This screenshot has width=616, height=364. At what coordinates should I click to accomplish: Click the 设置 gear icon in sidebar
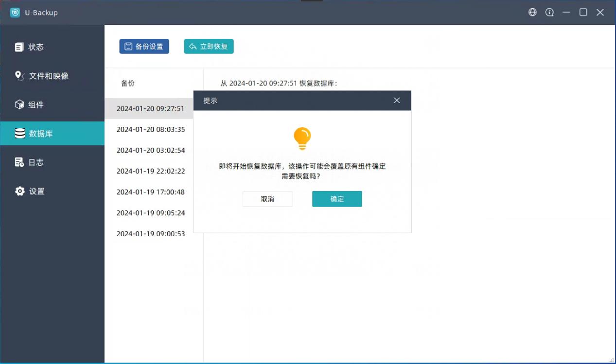(19, 191)
